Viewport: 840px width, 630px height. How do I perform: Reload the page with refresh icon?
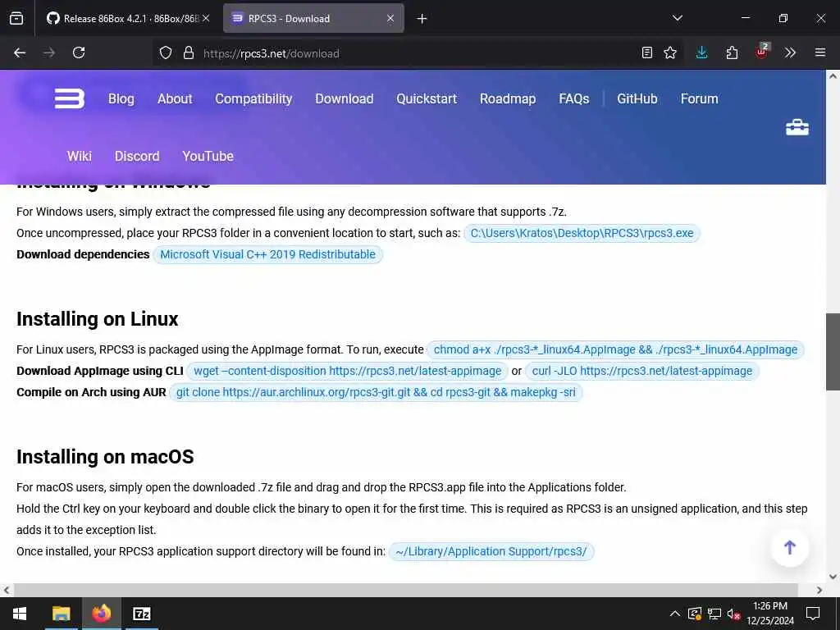click(79, 52)
